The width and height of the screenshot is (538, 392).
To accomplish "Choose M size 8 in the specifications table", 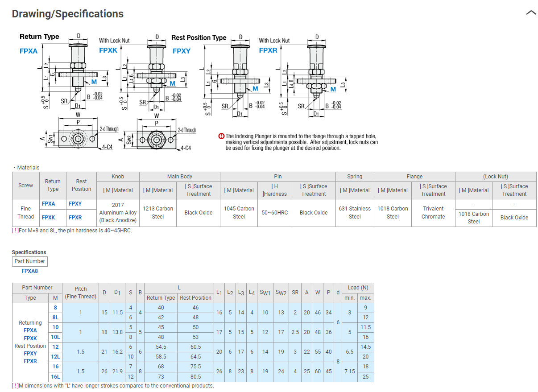I will [55, 308].
